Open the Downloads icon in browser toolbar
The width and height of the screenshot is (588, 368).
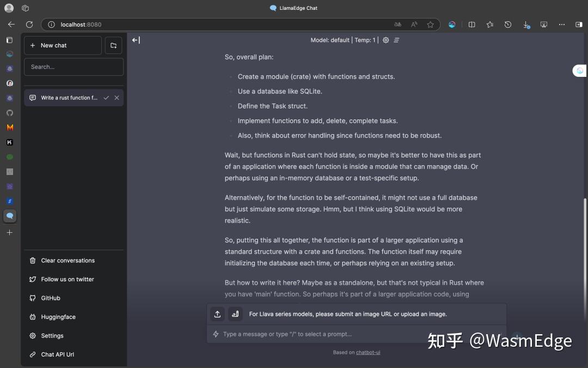(525, 25)
